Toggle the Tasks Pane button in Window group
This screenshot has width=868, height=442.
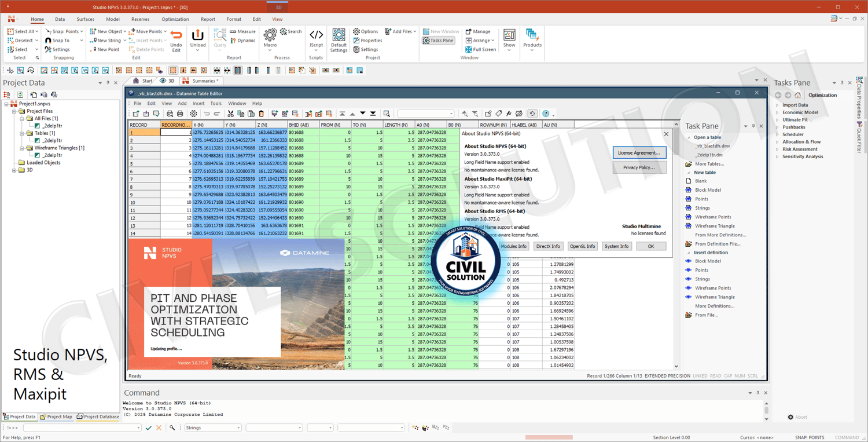[x=438, y=41]
